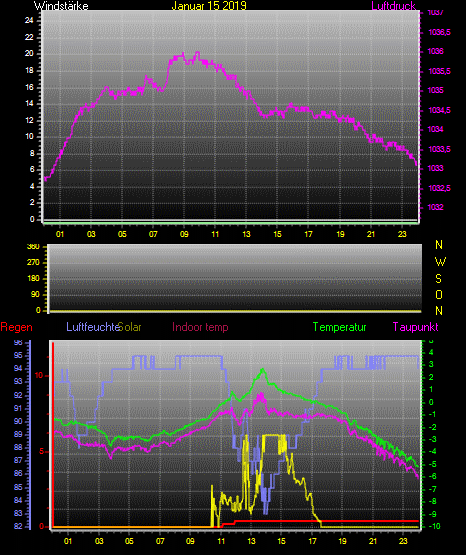Click the Indoor temp legend label
The height and width of the screenshot is (555, 466).
click(200, 327)
